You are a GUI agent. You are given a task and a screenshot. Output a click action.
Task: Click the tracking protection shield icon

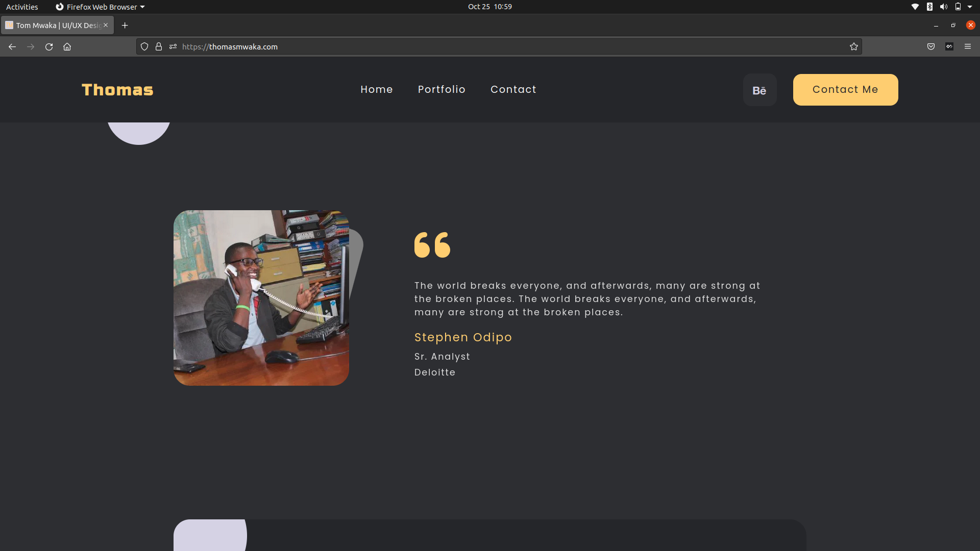(144, 46)
